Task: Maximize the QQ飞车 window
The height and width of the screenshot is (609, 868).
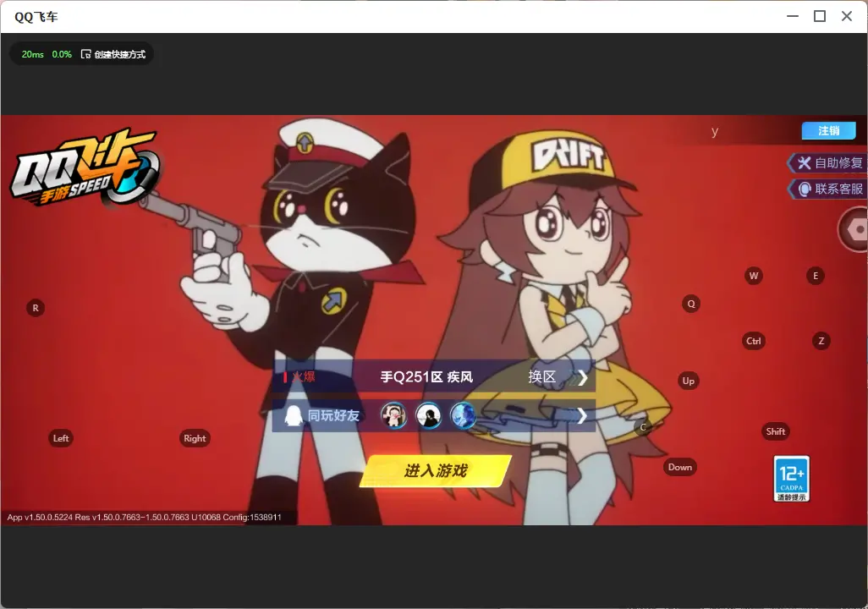Action: [819, 16]
